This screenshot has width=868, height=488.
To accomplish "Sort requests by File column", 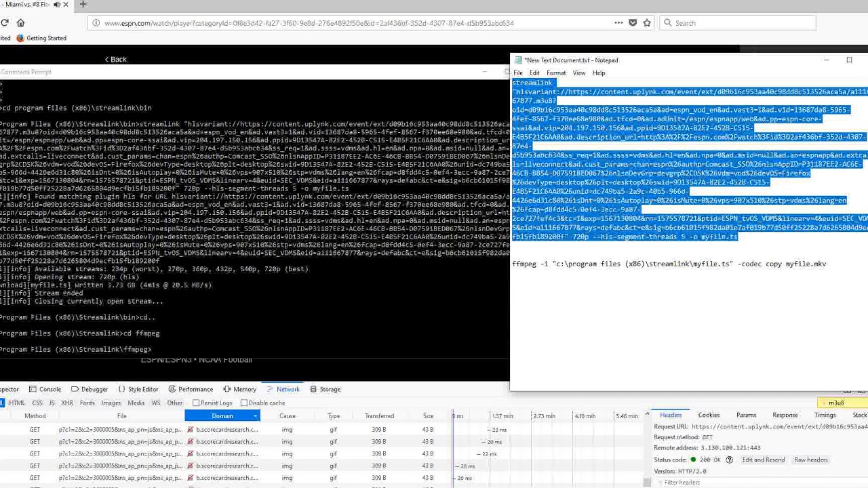I will pyautogui.click(x=121, y=416).
